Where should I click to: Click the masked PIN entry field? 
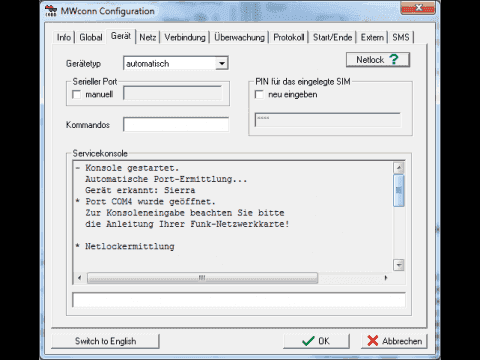tap(328, 120)
